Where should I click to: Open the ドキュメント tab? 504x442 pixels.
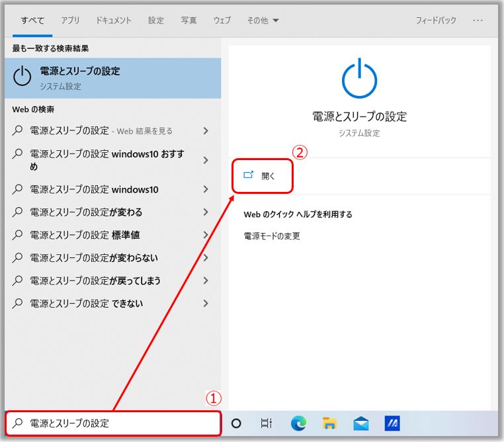pos(114,21)
